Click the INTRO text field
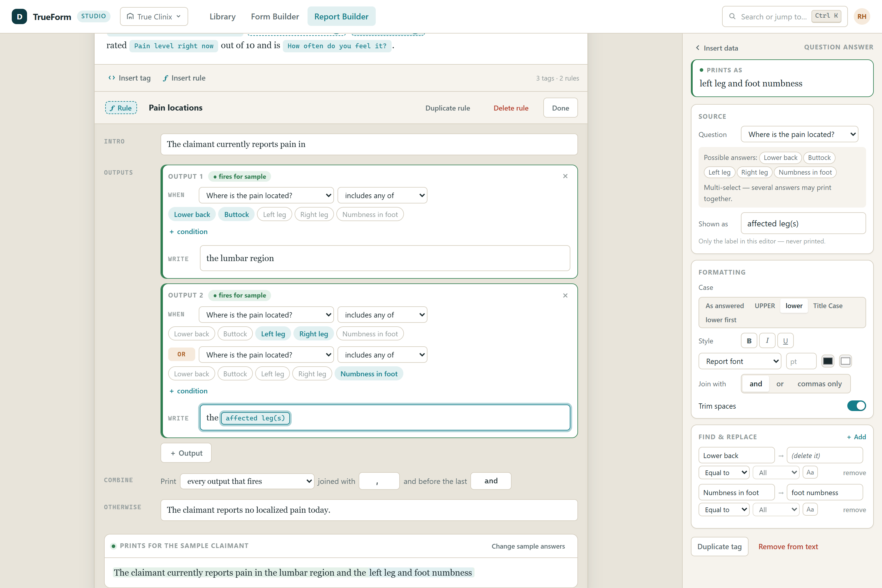Viewport: 882px width, 588px height. [x=369, y=144]
